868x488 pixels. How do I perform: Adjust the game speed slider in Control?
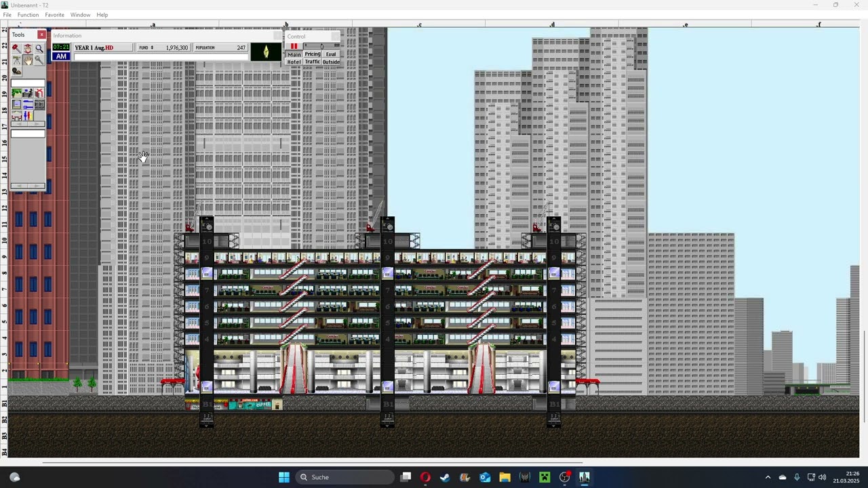pyautogui.click(x=321, y=46)
